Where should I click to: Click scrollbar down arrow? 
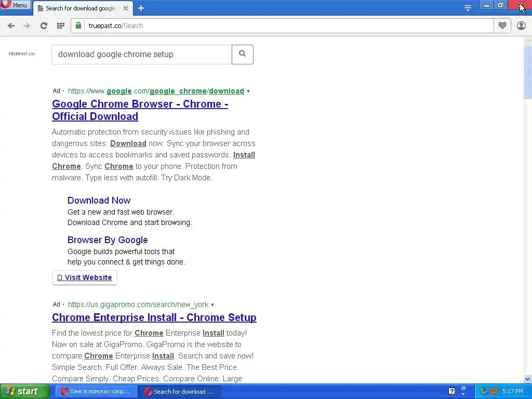(x=527, y=379)
